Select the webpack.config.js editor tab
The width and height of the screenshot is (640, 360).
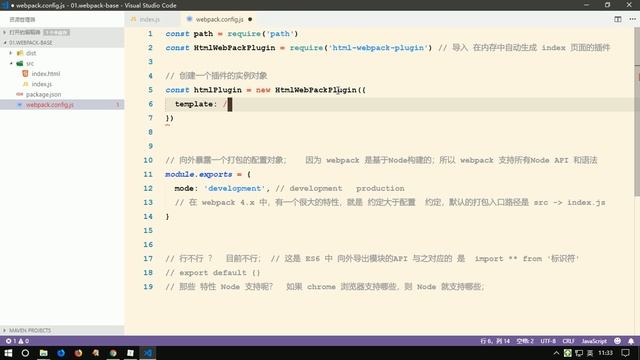(219, 19)
